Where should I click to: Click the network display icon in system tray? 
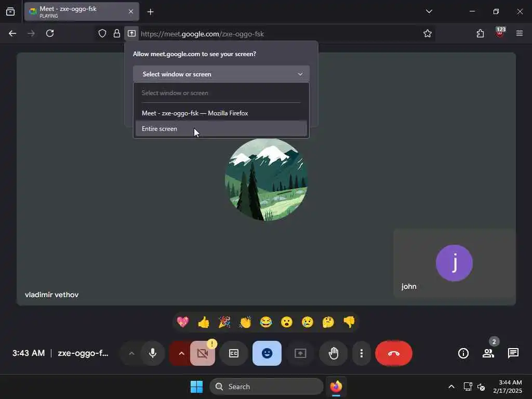468,387
